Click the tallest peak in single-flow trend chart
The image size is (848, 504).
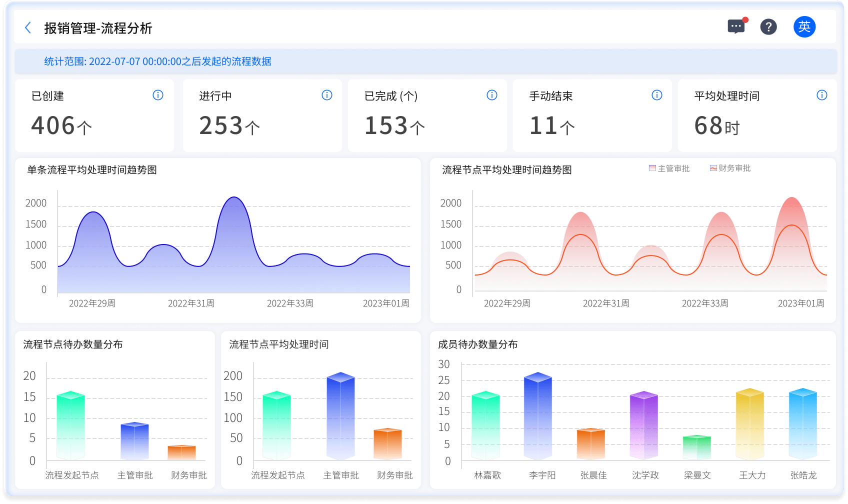(x=234, y=198)
